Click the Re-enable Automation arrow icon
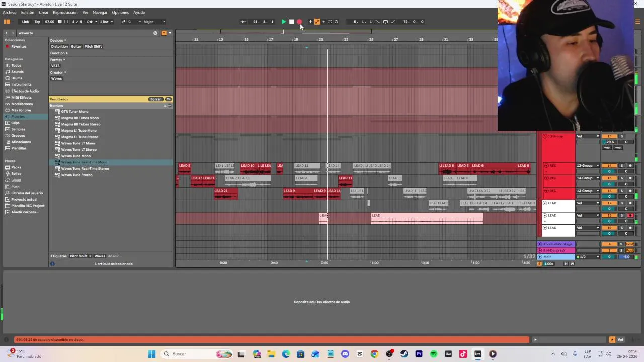This screenshot has width=644, height=362. pos(323,22)
